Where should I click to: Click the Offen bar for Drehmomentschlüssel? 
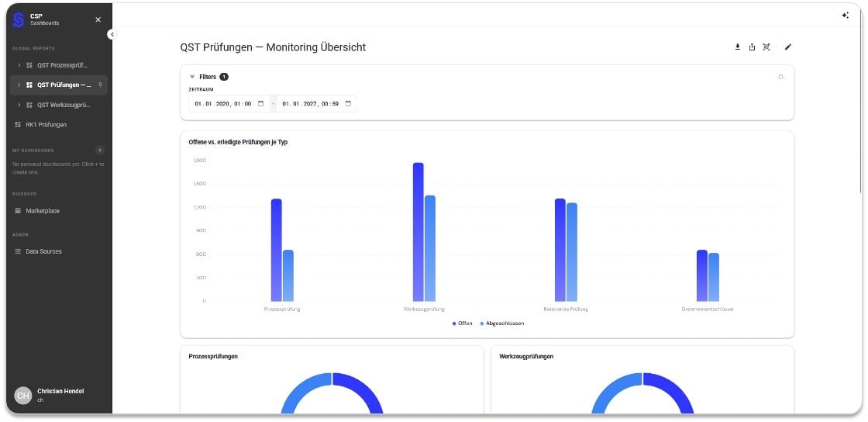(702, 276)
